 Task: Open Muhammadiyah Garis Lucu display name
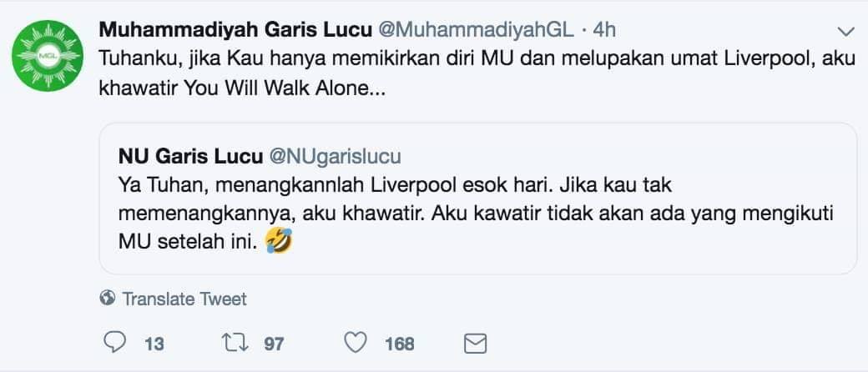click(x=235, y=30)
